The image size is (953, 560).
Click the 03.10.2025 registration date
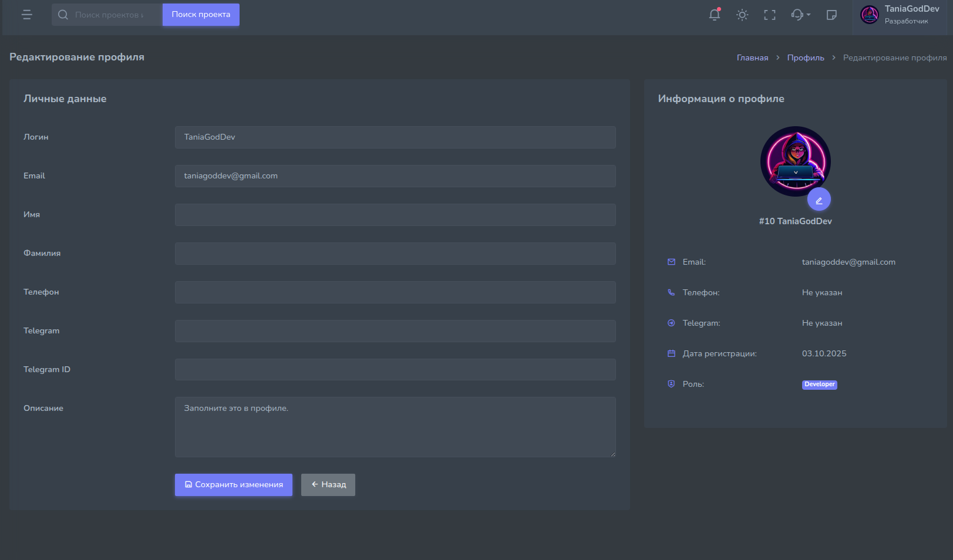pyautogui.click(x=824, y=353)
